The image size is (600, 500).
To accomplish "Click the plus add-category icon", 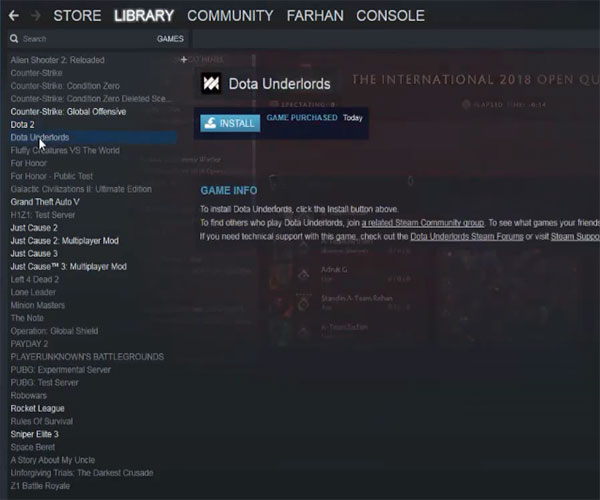I will point(184,60).
